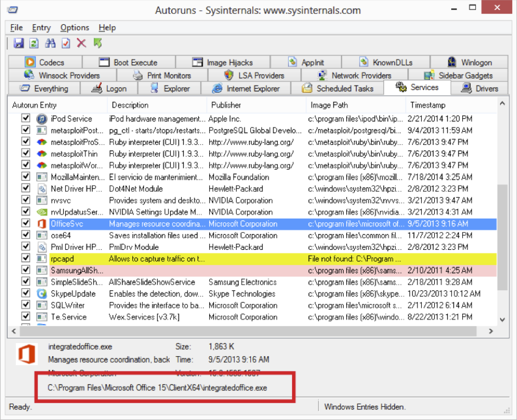Click the metasploitWor row icon
Viewport: 517px width, 420px height.
pyautogui.click(x=42, y=165)
